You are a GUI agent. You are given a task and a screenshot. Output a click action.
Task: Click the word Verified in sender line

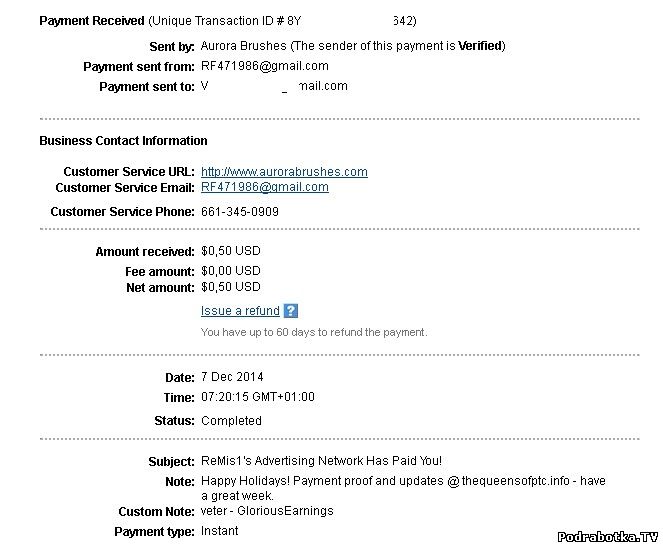click(x=481, y=46)
